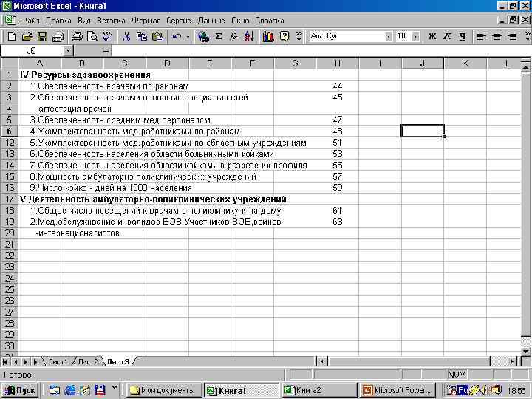
Task: Go to last sheet tab button
Action: click(35, 361)
